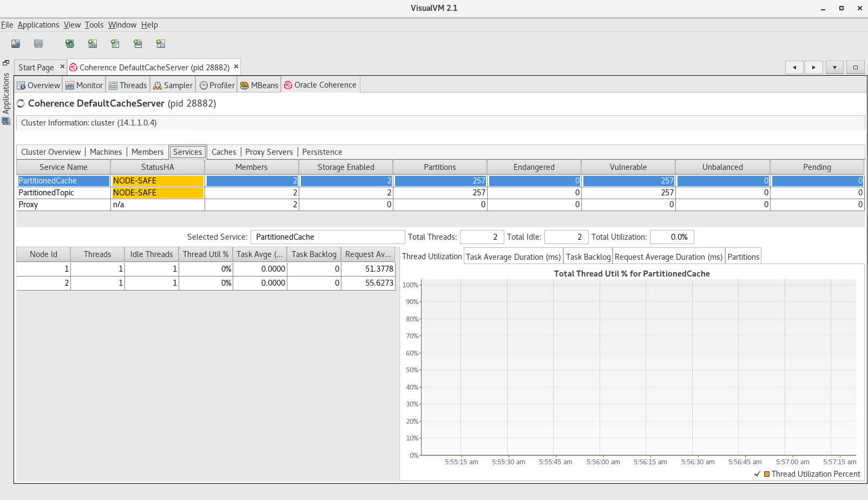Sort by the Storage Enabled column header
This screenshot has width=868, height=500.
(x=346, y=167)
